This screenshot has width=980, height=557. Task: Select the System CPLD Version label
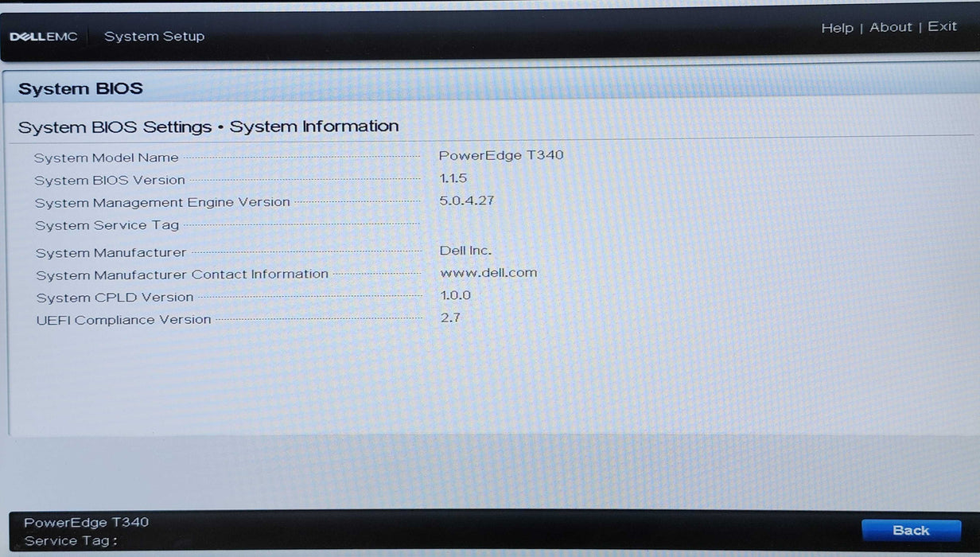click(115, 298)
